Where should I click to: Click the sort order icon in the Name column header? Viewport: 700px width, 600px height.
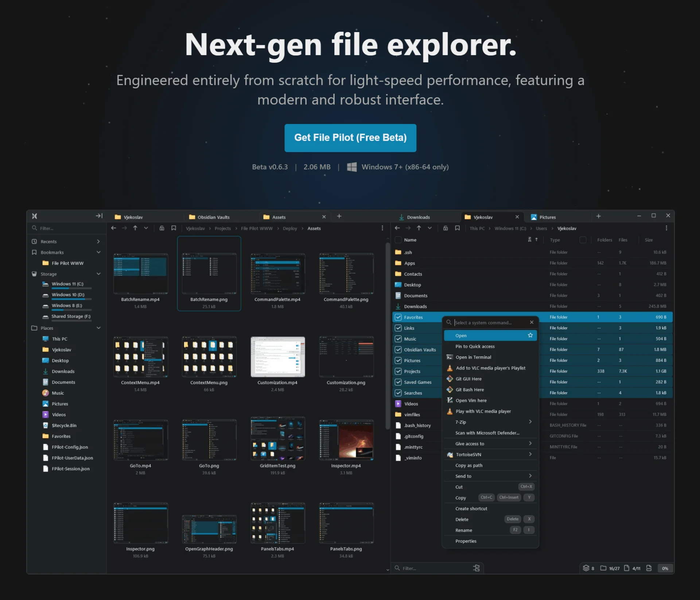click(x=536, y=240)
